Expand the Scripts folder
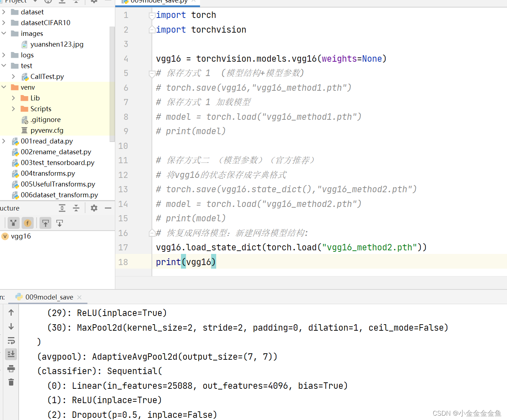The height and width of the screenshot is (420, 507). coord(13,109)
